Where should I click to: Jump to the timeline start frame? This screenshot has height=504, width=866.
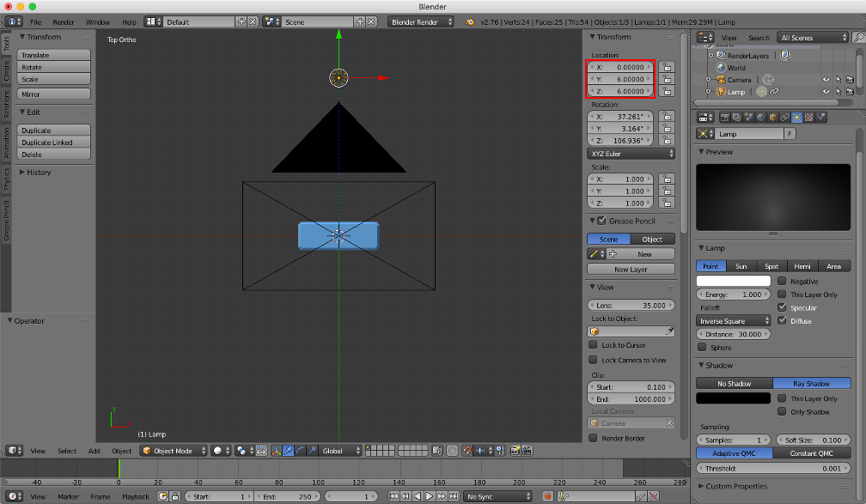[393, 497]
